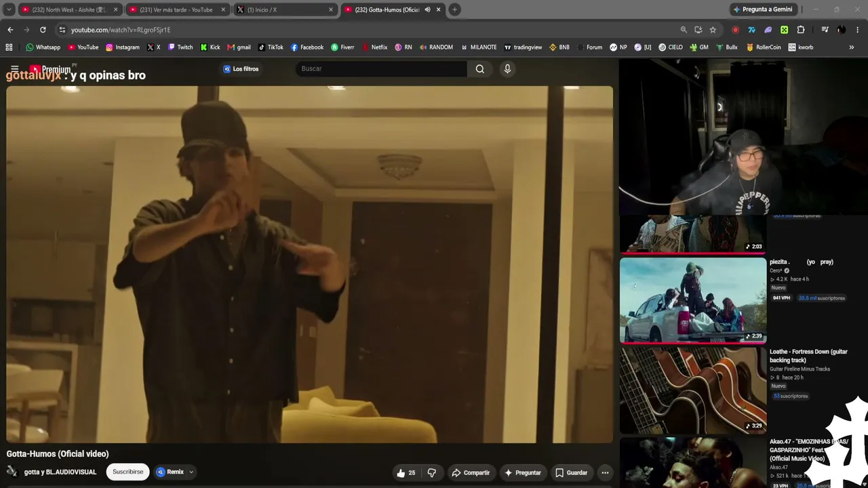
Task: Open the YouTube guide hamburger menu
Action: click(14, 68)
